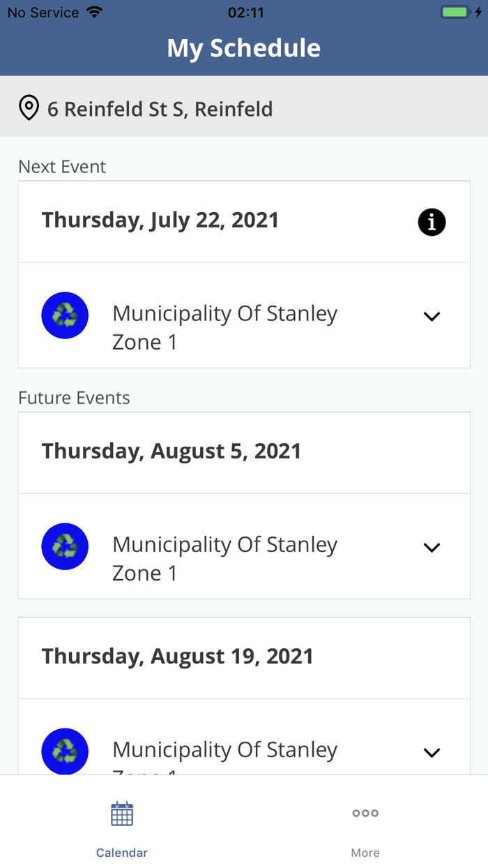Tap the battery icon in status bar
The width and height of the screenshot is (488, 868).
456,13
